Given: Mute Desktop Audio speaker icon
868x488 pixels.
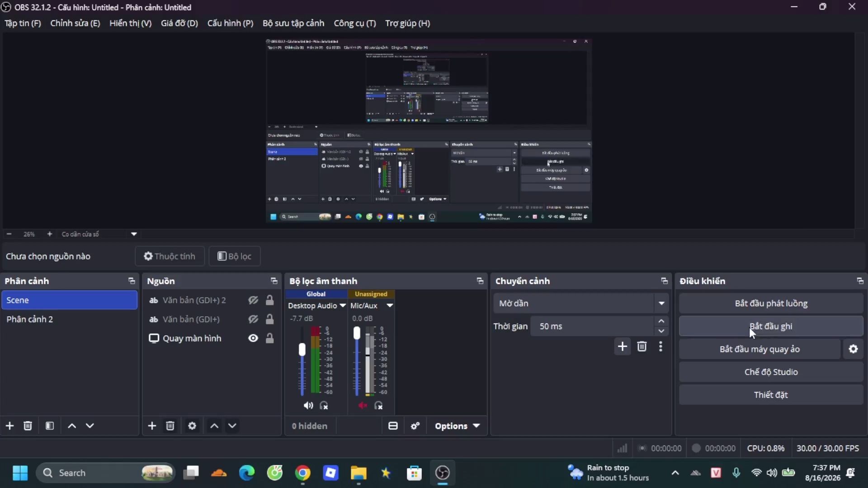Looking at the screenshot, I should pos(308,405).
